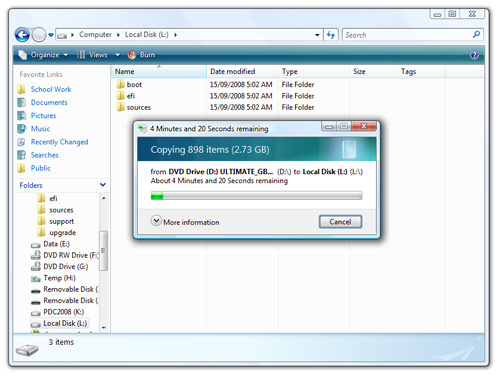Select DVD Drive (G:) in tree
Viewport: 500px width, 377px height.
(59, 267)
